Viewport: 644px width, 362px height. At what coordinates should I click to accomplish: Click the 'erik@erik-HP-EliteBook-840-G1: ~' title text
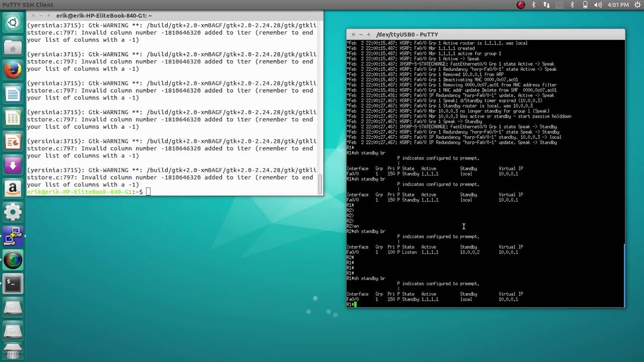point(104,16)
